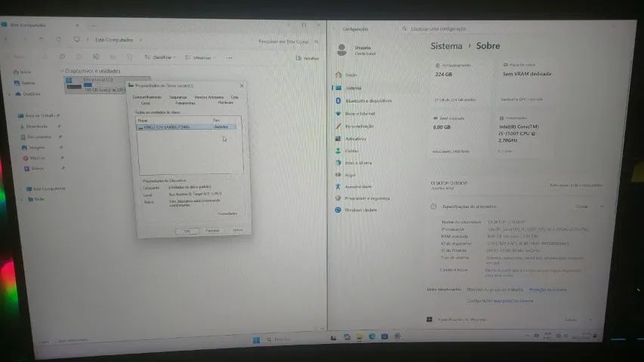
Task: Click Este Computador in Explorer address bar
Action: point(114,40)
